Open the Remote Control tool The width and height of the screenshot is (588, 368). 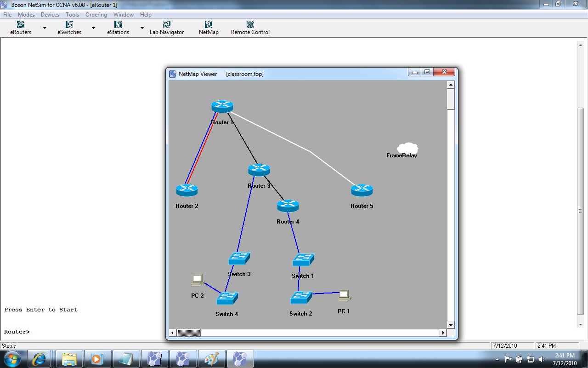[x=250, y=28]
